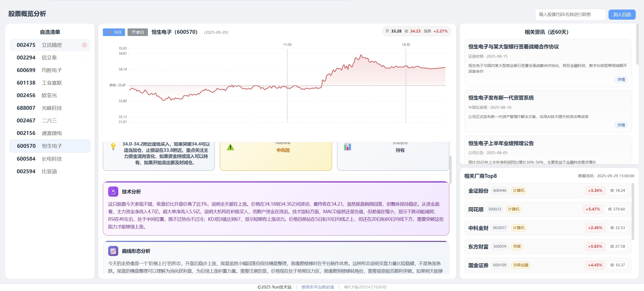Click 加入自选 button
This screenshot has height=291, width=644.
point(622,15)
